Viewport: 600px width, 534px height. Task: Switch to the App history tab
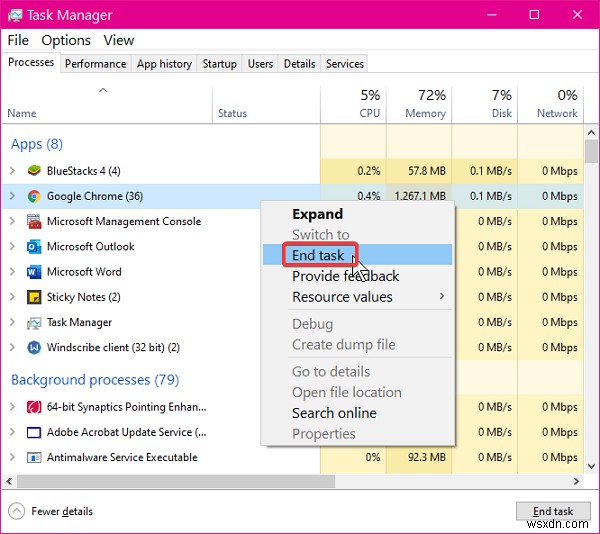[x=165, y=64]
